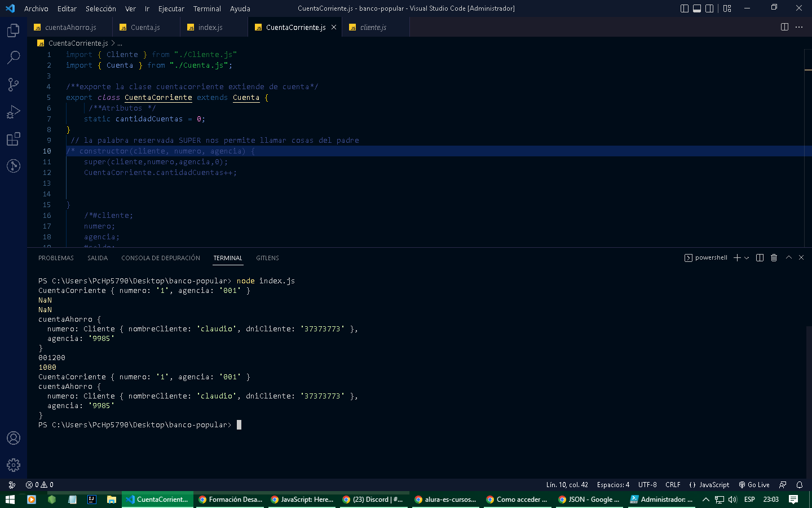Maximize the panel size with chevron
The height and width of the screenshot is (508, 812).
point(789,257)
